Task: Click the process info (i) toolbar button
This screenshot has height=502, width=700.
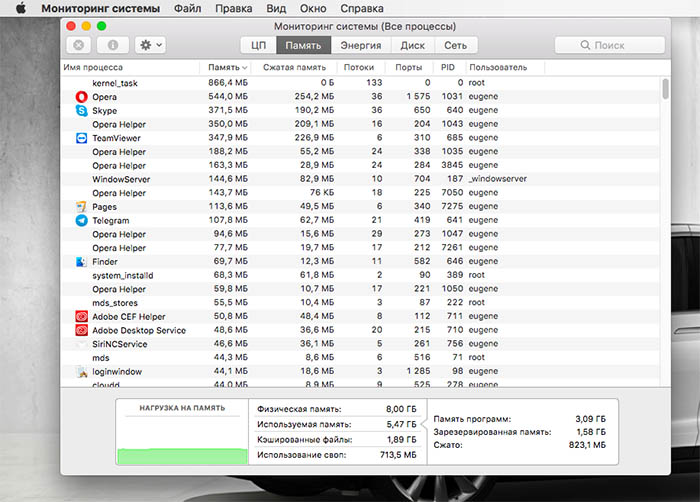Action: pyautogui.click(x=113, y=45)
